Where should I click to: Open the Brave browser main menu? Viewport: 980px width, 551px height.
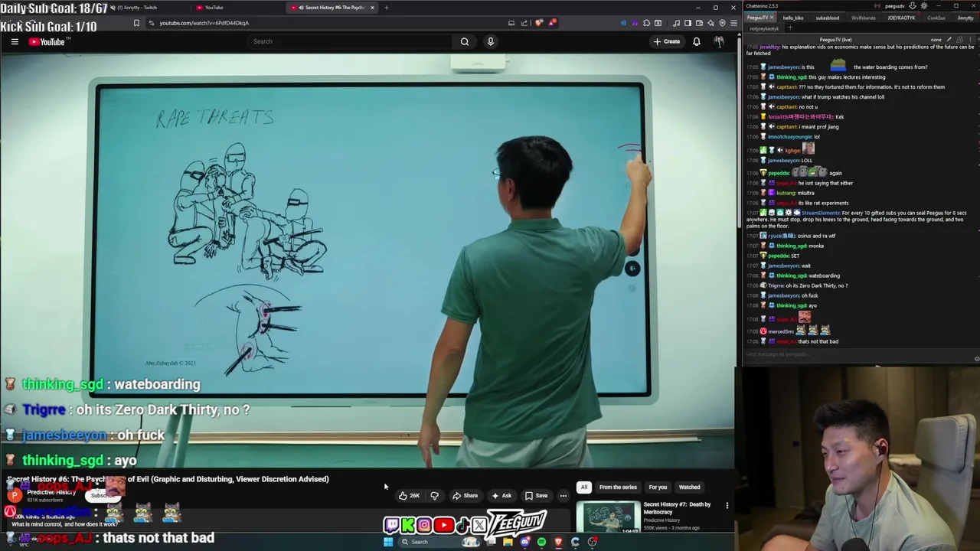(733, 23)
